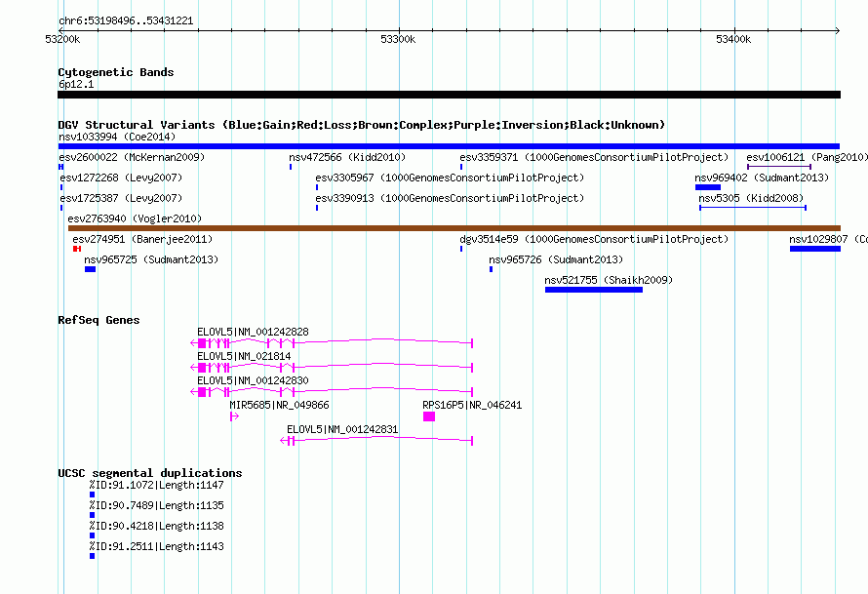Select the duplication marker under %ID:91.2511
868x594 pixels.
(92, 556)
